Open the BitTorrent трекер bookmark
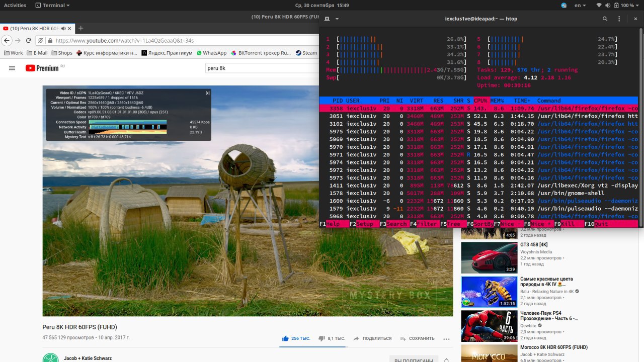The height and width of the screenshot is (362, 644). click(261, 53)
